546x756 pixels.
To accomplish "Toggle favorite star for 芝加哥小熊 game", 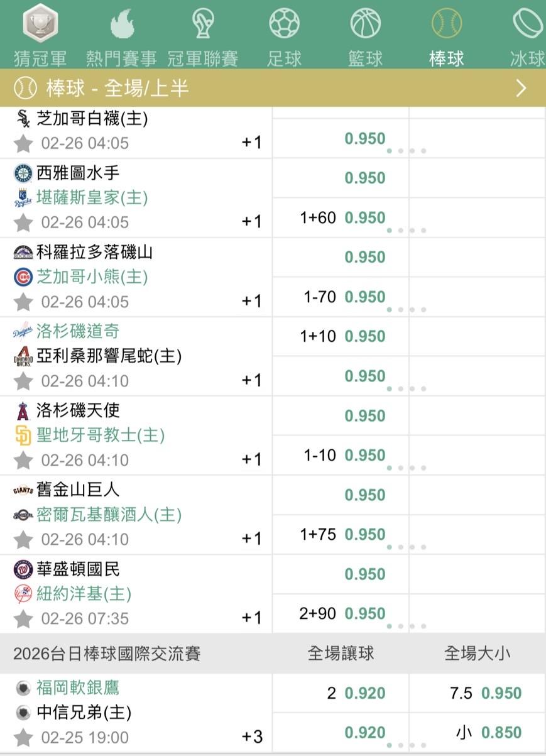I will [x=23, y=302].
